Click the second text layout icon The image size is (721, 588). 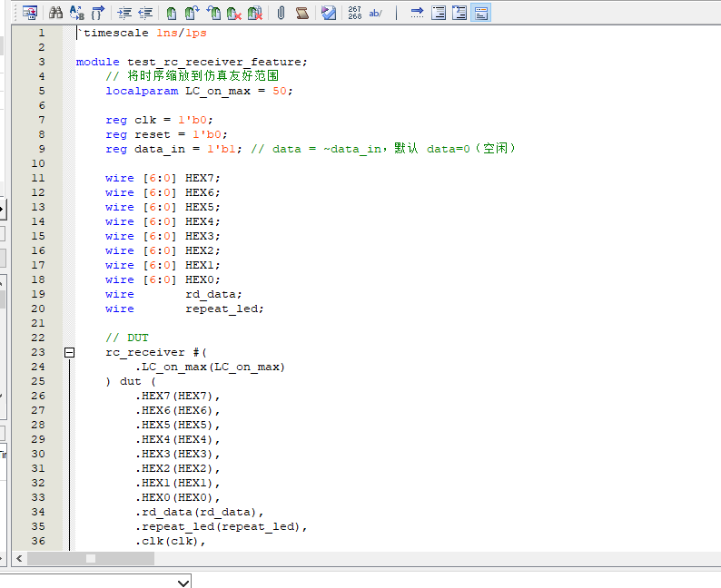(459, 13)
